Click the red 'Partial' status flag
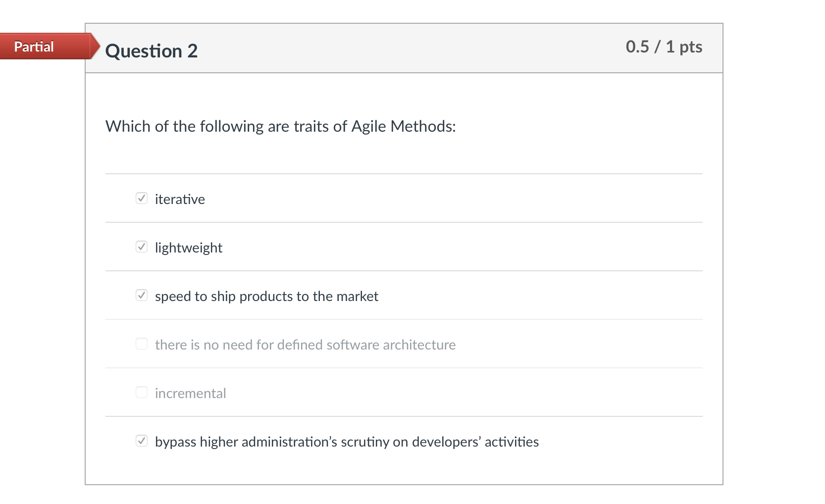The width and height of the screenshot is (825, 504). [50, 47]
